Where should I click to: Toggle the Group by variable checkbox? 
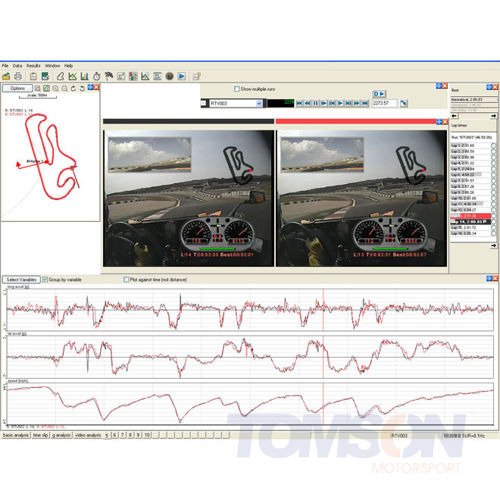[x=45, y=280]
